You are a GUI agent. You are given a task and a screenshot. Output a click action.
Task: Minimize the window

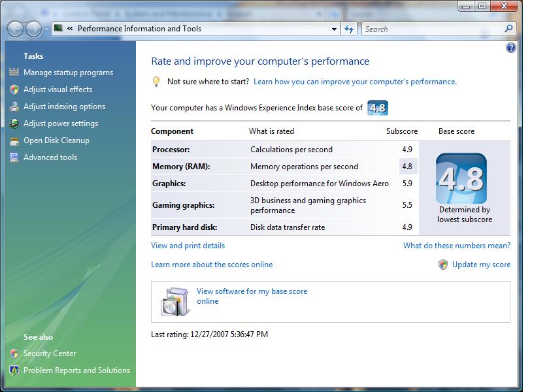tap(465, 7)
